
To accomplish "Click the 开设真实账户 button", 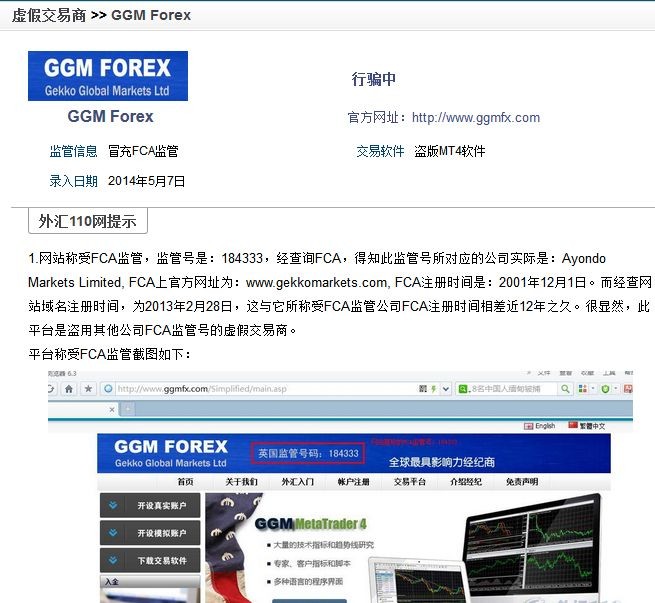I will [150, 505].
